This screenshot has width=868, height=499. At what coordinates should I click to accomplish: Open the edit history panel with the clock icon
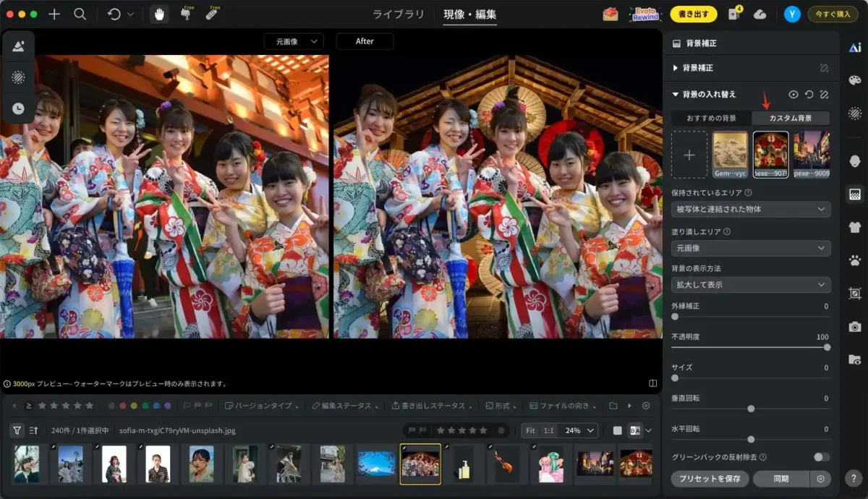[18, 108]
